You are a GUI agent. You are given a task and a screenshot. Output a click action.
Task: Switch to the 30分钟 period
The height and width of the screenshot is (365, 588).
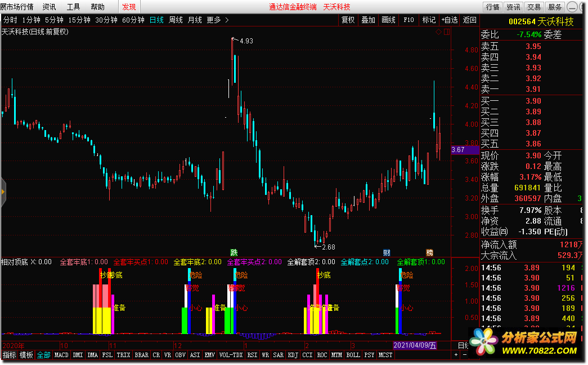tap(106, 20)
